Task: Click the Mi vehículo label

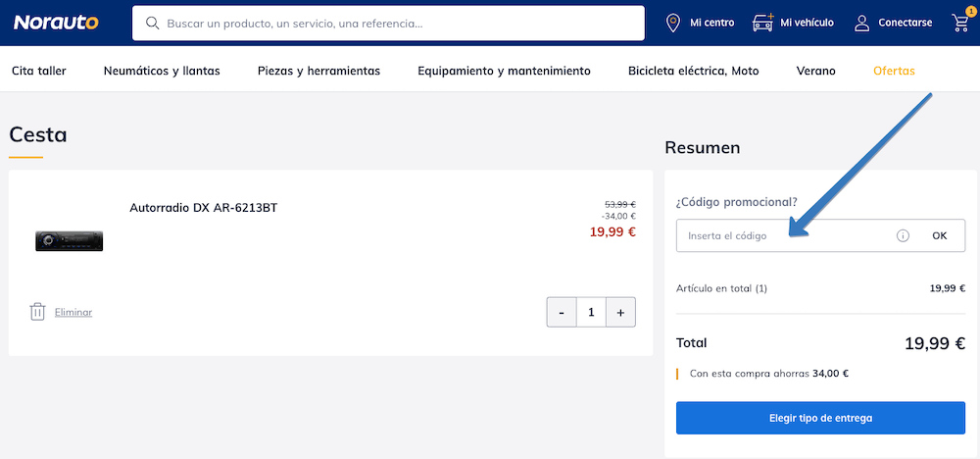Action: (x=807, y=23)
